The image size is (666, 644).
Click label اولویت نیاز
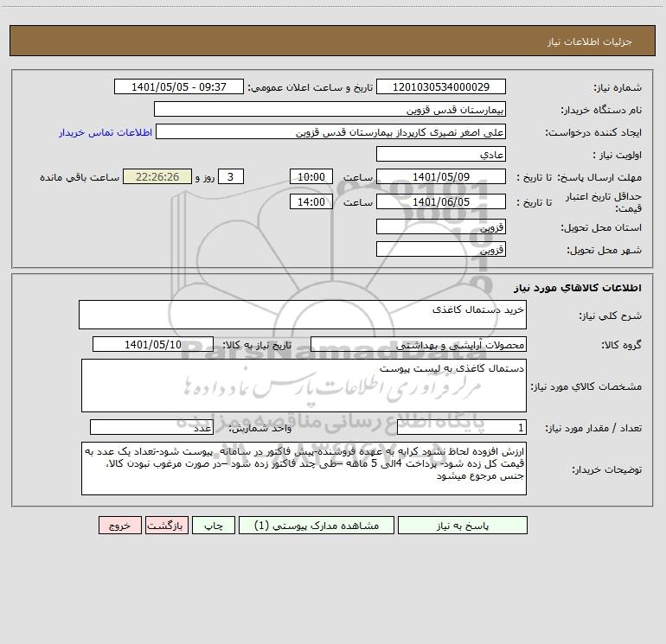pyautogui.click(x=618, y=155)
